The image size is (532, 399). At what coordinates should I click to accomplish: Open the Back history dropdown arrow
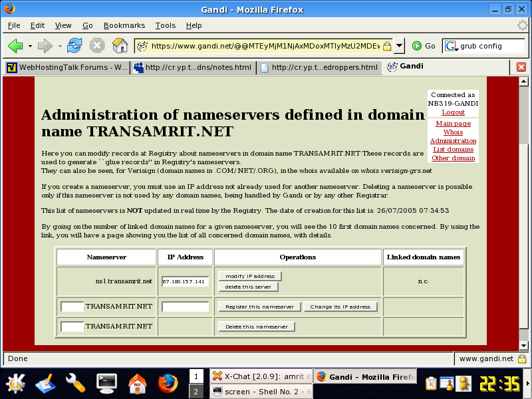click(30, 46)
